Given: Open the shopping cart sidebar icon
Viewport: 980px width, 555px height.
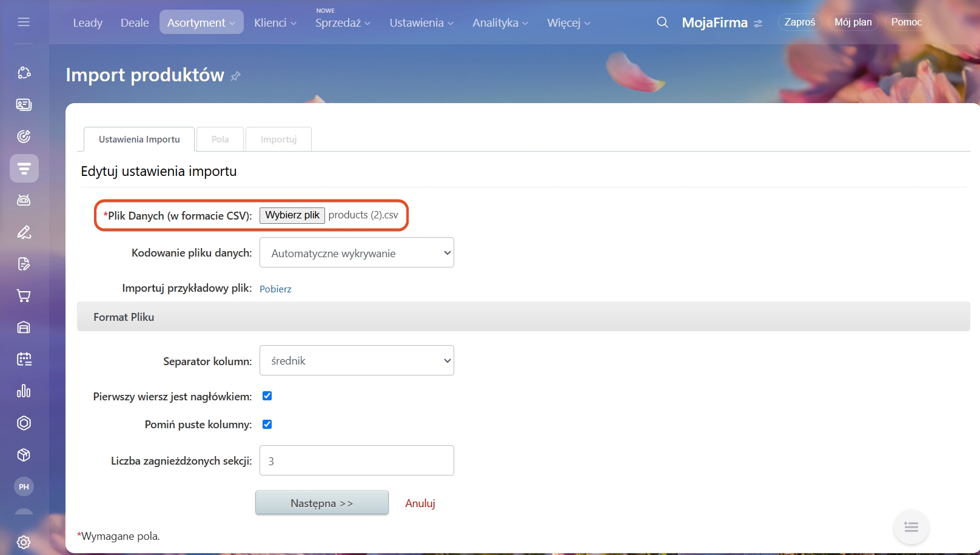Looking at the screenshot, I should click(x=24, y=296).
